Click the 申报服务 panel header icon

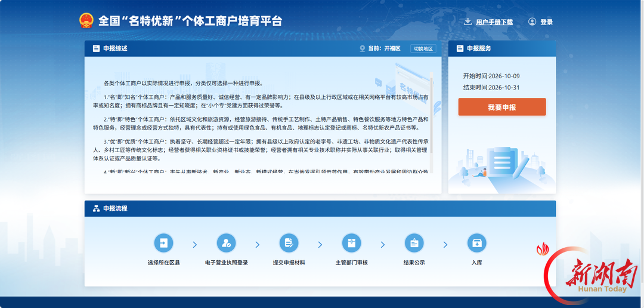pyautogui.click(x=460, y=48)
